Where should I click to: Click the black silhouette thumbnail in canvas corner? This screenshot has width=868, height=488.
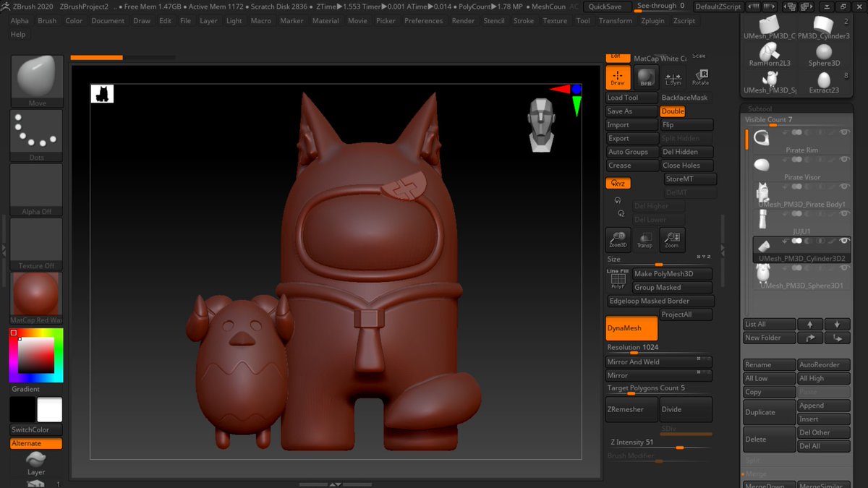102,93
